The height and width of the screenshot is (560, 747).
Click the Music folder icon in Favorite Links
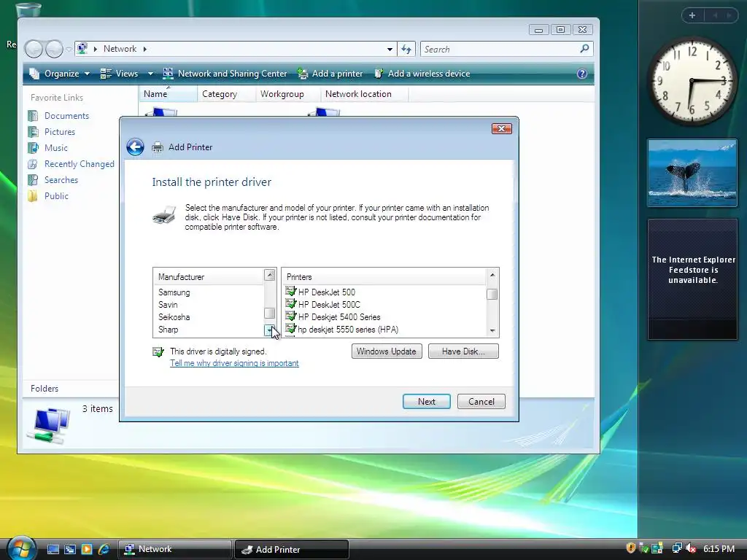coord(33,148)
